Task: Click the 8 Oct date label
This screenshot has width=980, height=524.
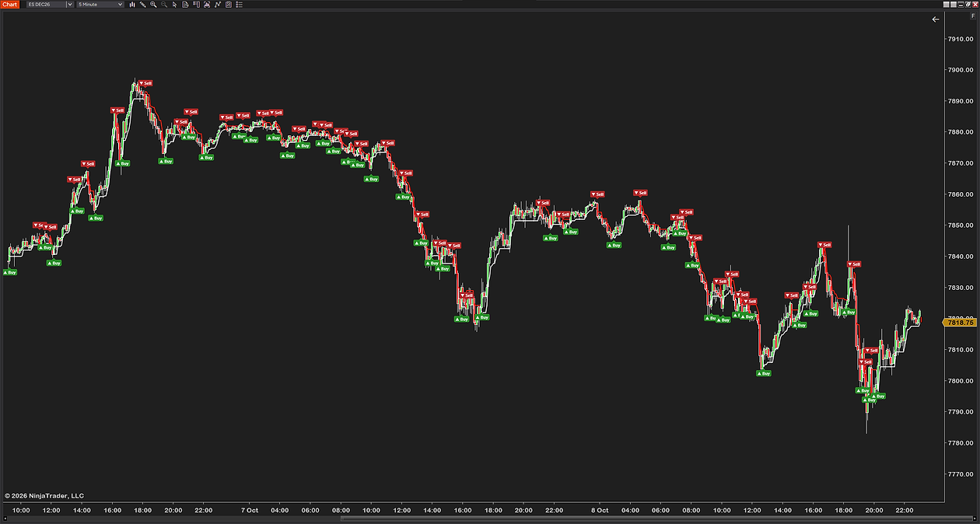Action: pos(600,511)
